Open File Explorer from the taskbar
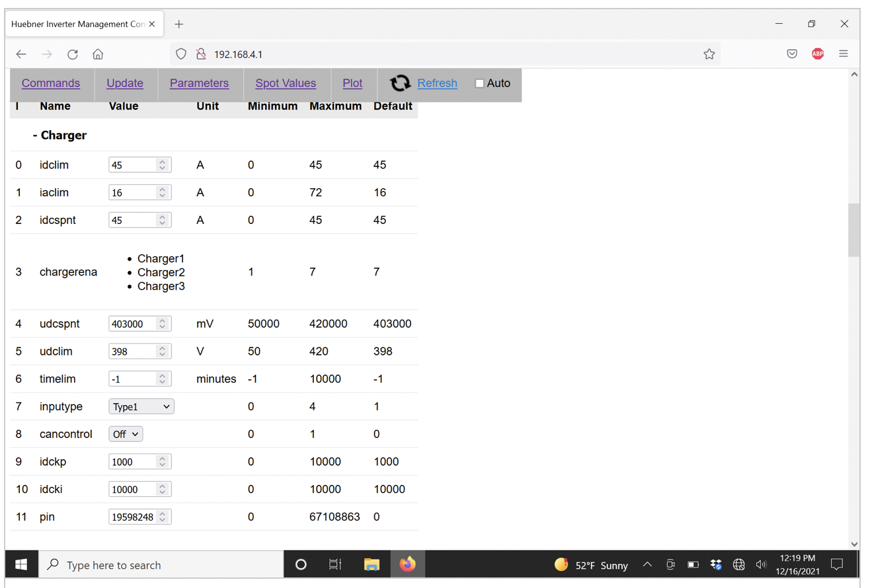870x588 pixels. (x=372, y=565)
